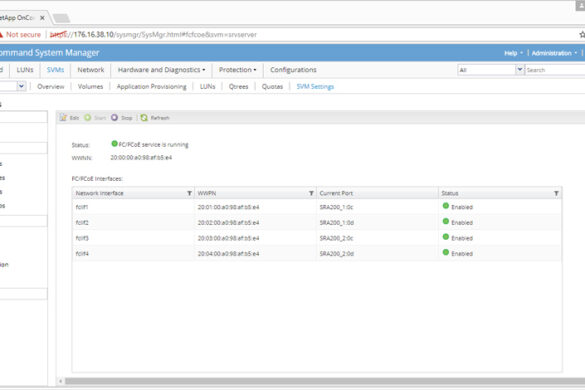Open the LUNs sub-tab under SVMs
The width and height of the screenshot is (585, 390).
pyautogui.click(x=207, y=87)
